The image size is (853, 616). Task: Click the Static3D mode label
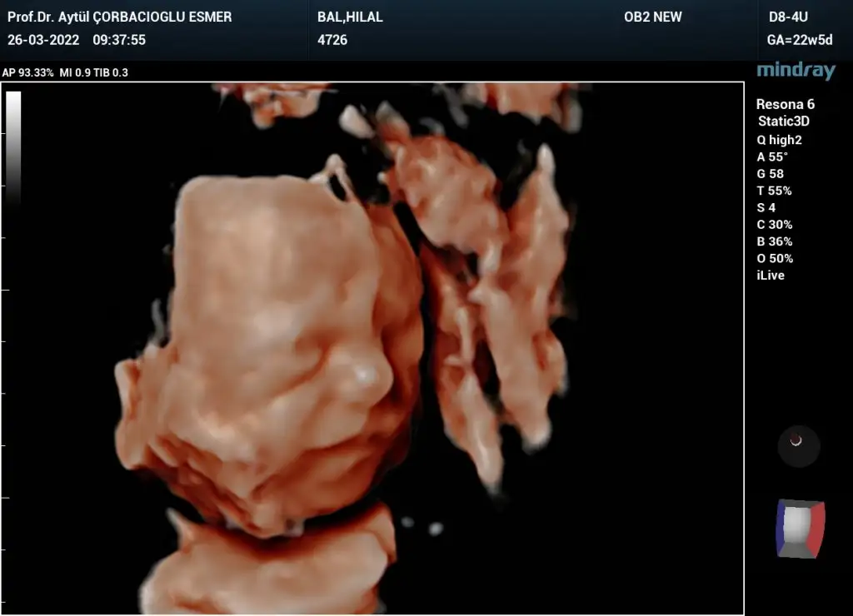point(783,121)
